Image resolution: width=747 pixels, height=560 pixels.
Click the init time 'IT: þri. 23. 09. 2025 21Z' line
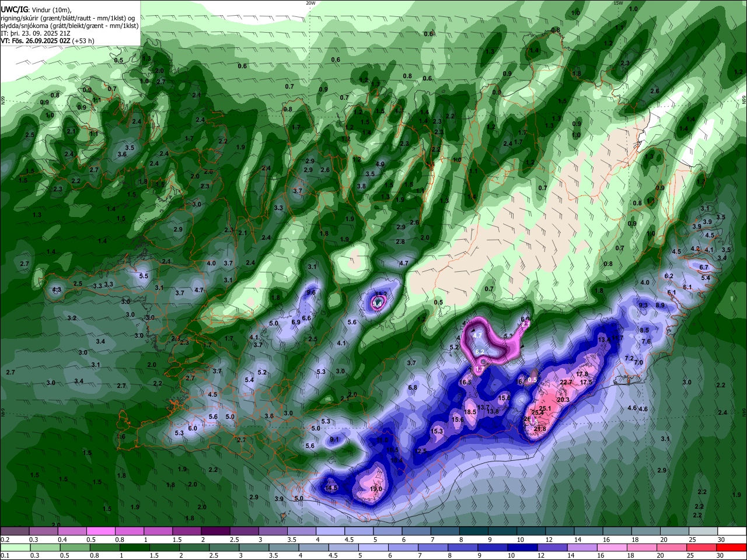36,33
